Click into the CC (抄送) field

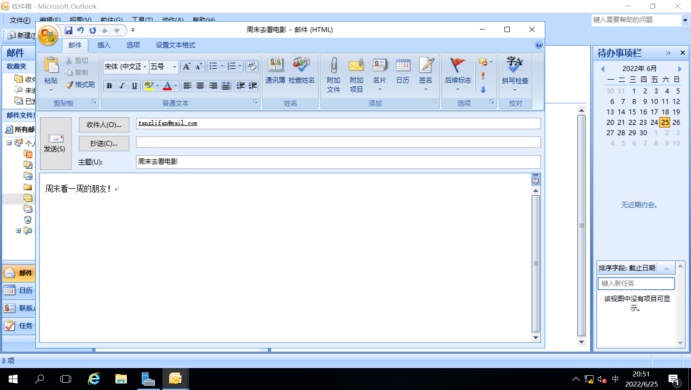pyautogui.click(x=338, y=142)
